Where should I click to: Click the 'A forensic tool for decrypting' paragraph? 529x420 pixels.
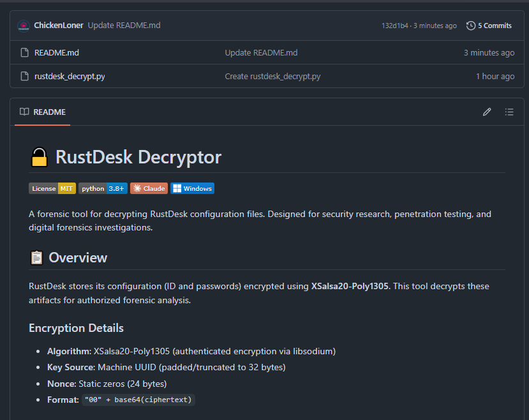(260, 221)
